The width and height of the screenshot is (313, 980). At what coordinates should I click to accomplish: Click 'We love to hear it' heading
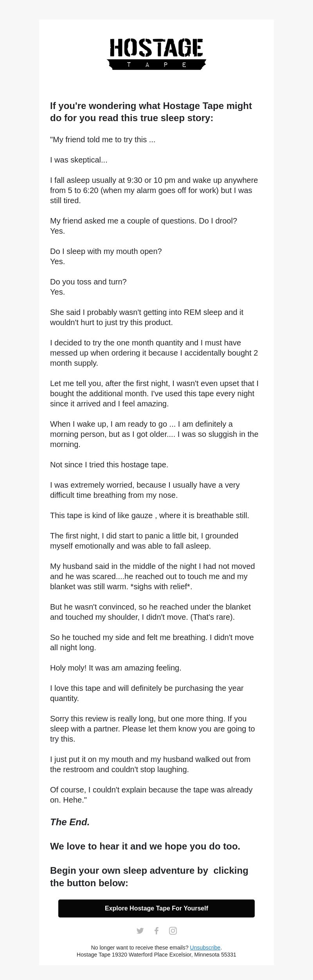click(145, 846)
